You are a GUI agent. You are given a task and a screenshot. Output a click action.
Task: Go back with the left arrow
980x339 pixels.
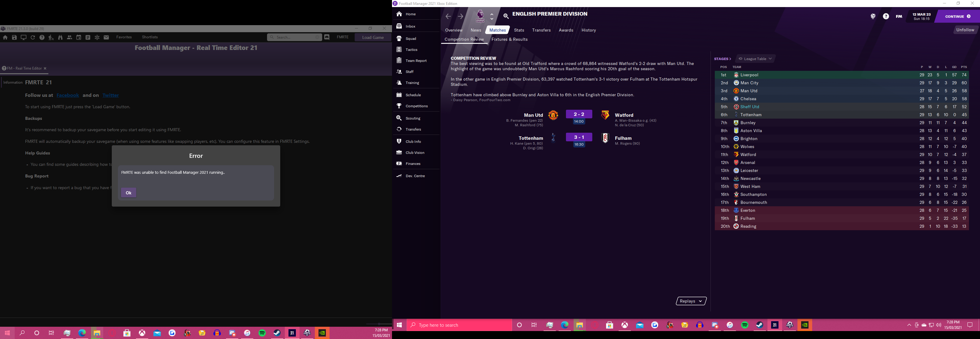[448, 16]
